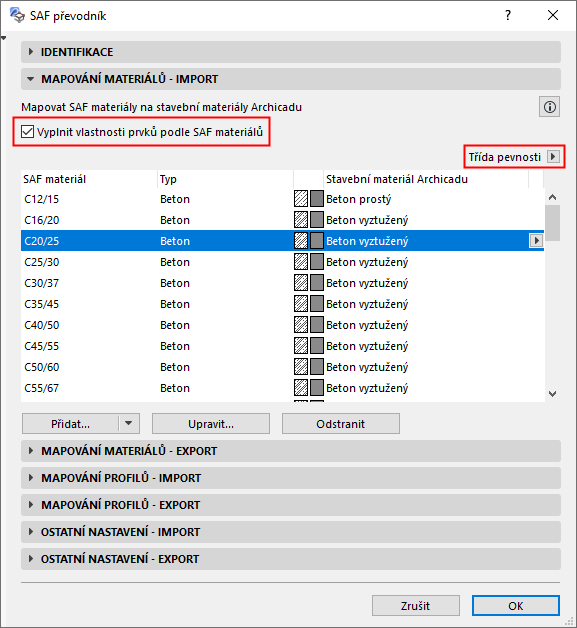The width and height of the screenshot is (577, 628).
Task: Click gray surface swatch in C16/20 row
Action: pos(316,219)
